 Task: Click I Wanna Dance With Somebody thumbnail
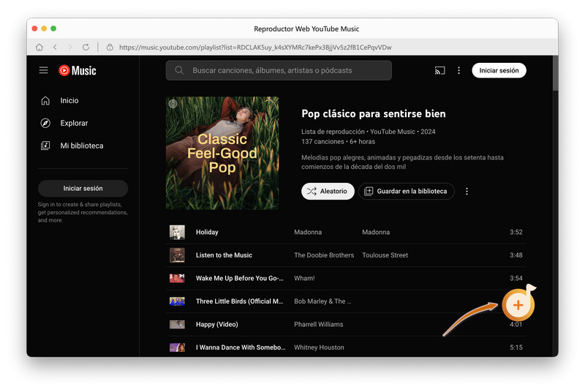(x=177, y=347)
